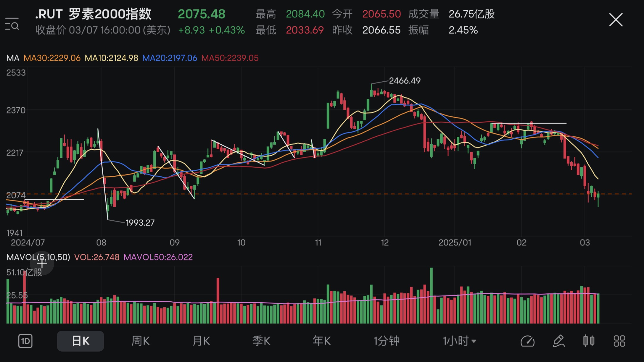Tap the 2025/01 date axis label

pos(455,243)
